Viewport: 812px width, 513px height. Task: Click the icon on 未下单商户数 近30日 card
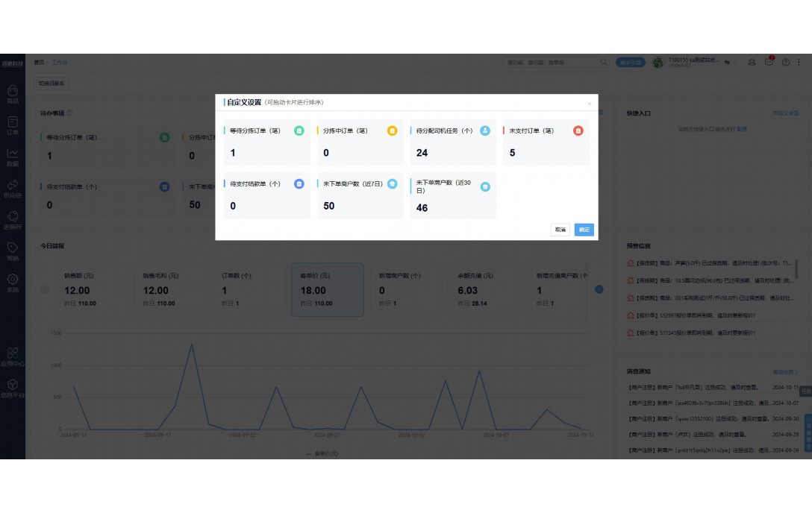pyautogui.click(x=485, y=186)
